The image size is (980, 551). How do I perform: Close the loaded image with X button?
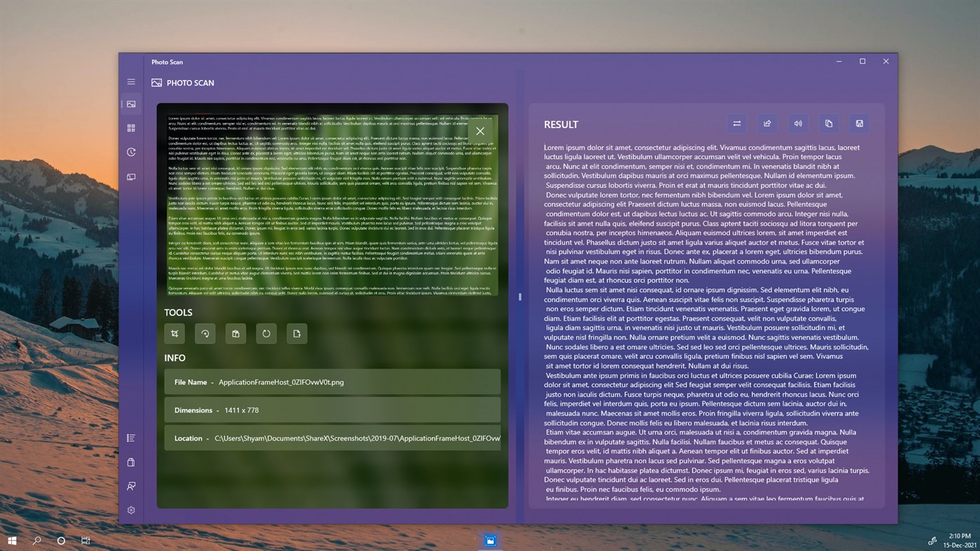(480, 131)
